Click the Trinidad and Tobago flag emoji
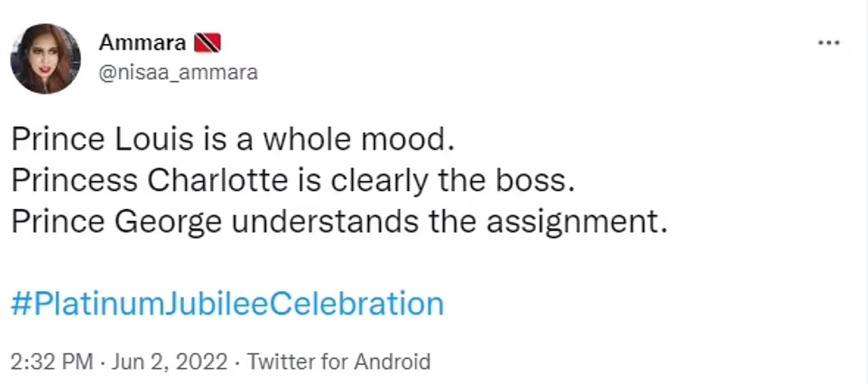The width and height of the screenshot is (868, 384). [208, 42]
